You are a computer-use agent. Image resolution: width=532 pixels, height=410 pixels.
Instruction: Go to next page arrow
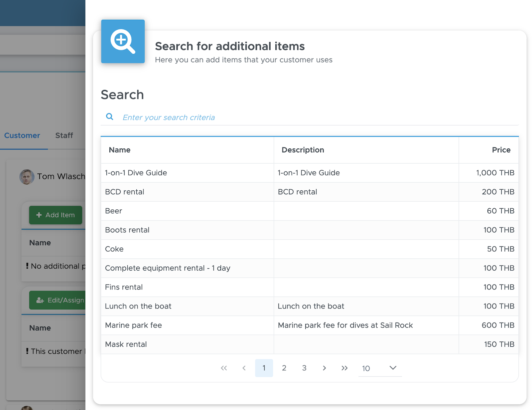[x=324, y=368]
